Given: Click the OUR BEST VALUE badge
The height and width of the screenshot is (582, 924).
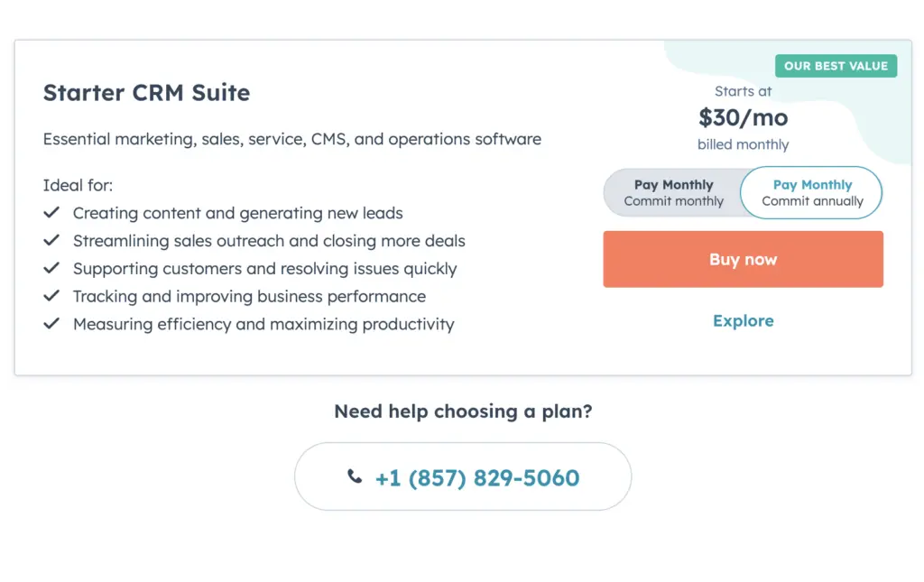Looking at the screenshot, I should point(836,66).
